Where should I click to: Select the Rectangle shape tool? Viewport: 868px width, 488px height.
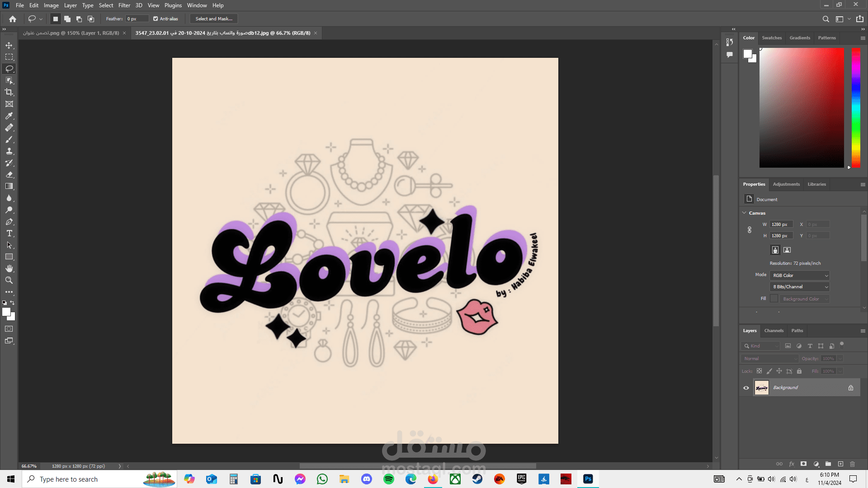pos(9,257)
